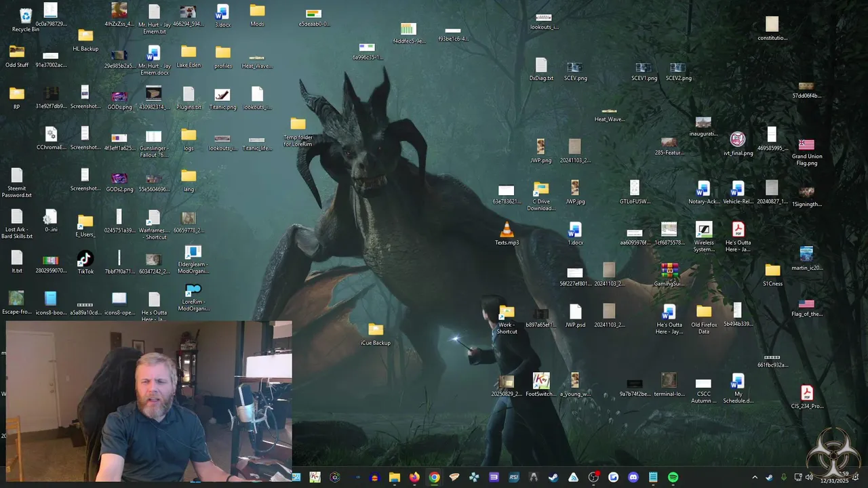The height and width of the screenshot is (488, 868).
Task: Select the CSCC Autumn... file
Action: [x=704, y=391]
